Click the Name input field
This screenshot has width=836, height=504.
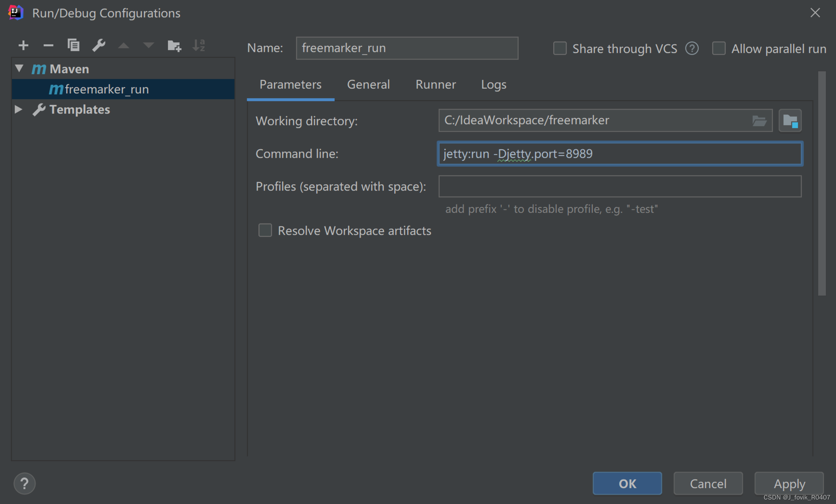click(407, 48)
